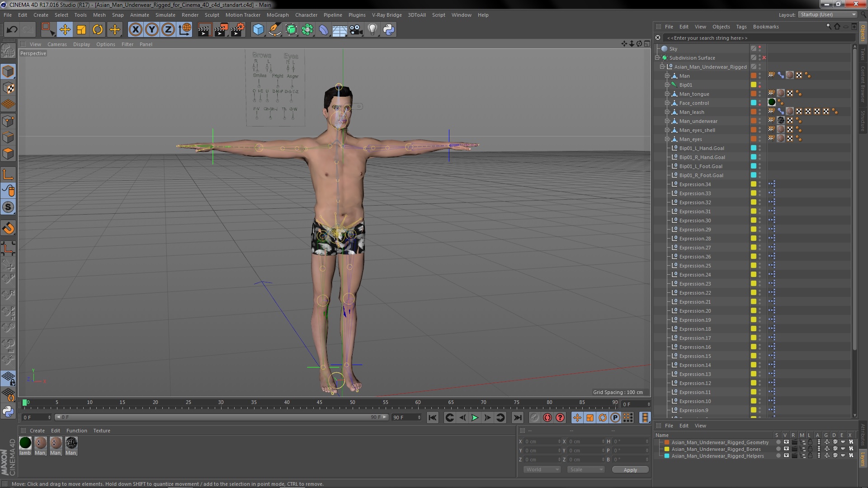Viewport: 868px width, 488px height.
Task: Open the Character menu
Action: click(x=306, y=15)
